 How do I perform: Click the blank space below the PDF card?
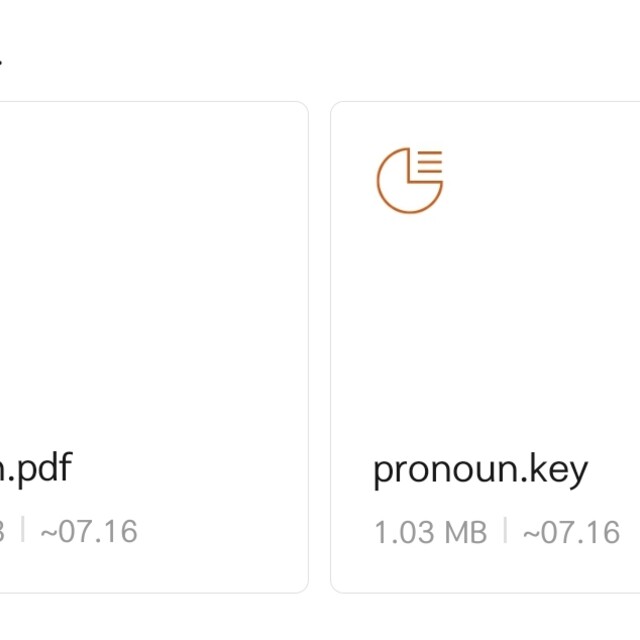(x=150, y=616)
